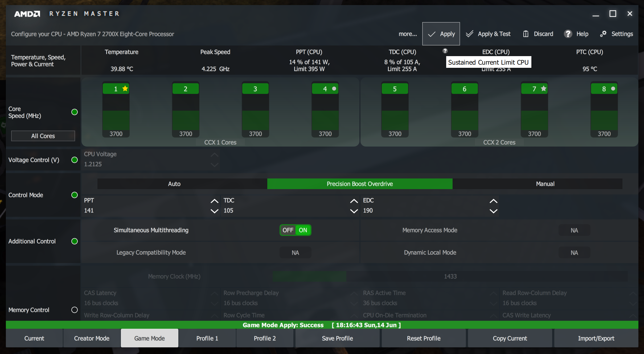Toggle Additional Control green indicator
Image resolution: width=644 pixels, height=354 pixels.
75,241
